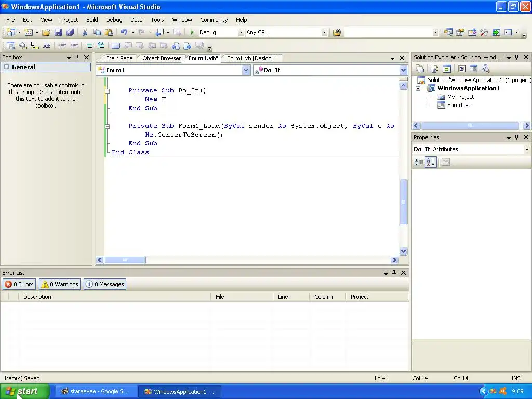The width and height of the screenshot is (532, 399).
Task: Decrease line indent in the text editor toolbar
Action: coord(62,46)
